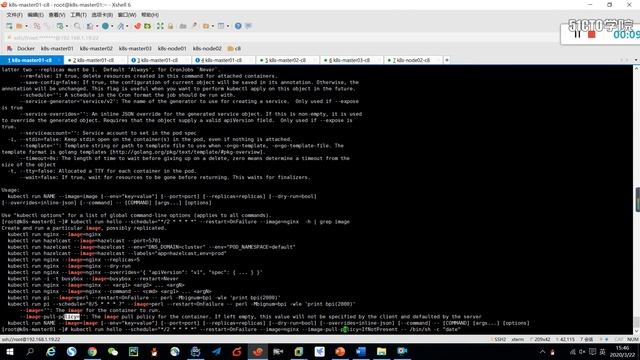Open the 编辑(E) menu
This screenshot has width=640, height=360.
tap(36, 15)
